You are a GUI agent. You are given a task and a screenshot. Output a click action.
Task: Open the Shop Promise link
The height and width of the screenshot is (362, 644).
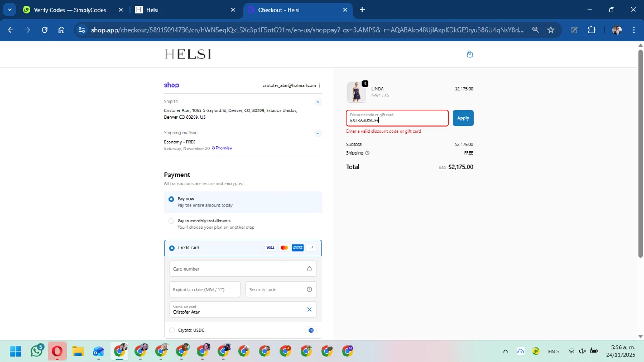[222, 148]
